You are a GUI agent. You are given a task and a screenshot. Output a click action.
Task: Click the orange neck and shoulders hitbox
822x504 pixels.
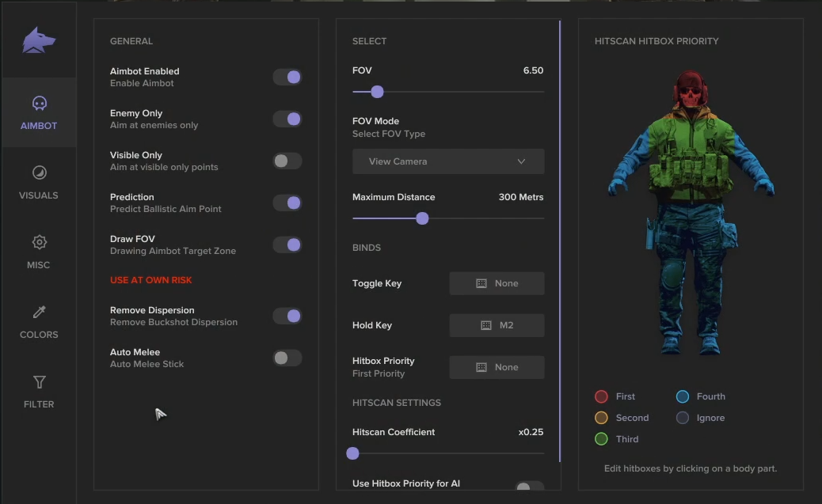[x=691, y=114]
